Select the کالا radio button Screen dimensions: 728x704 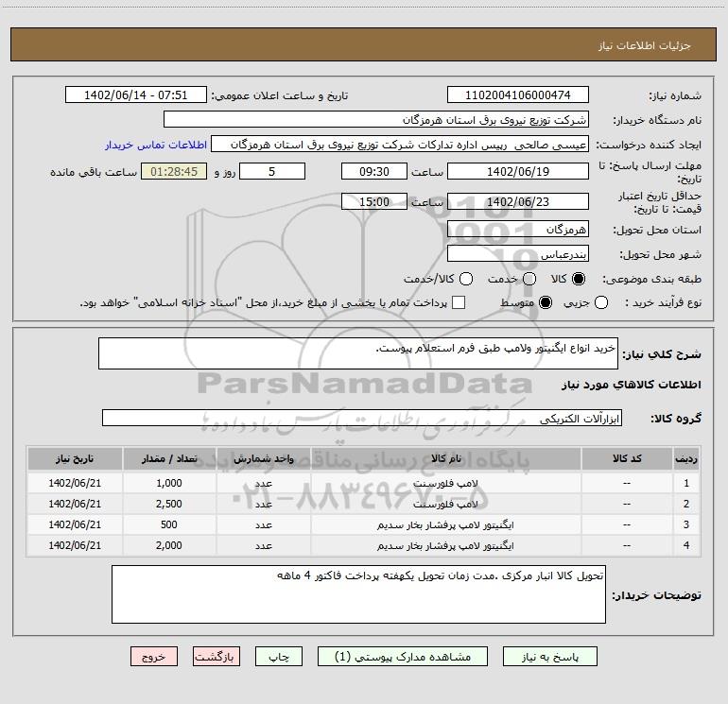(x=579, y=279)
